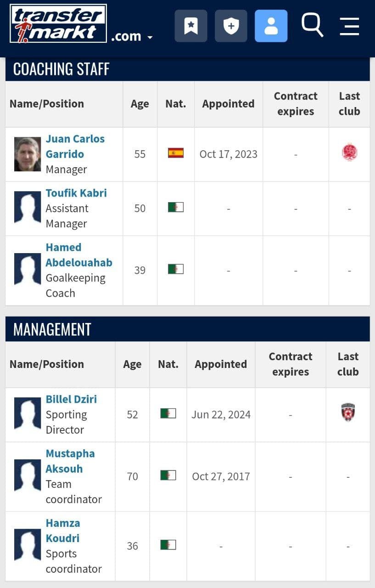The image size is (375, 588).
Task: Click Billel Dziri's last club crest
Action: [348, 413]
